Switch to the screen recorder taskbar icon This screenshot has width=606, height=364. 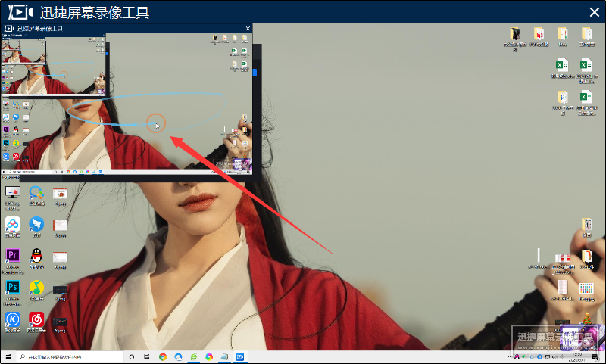pyautogui.click(x=240, y=357)
